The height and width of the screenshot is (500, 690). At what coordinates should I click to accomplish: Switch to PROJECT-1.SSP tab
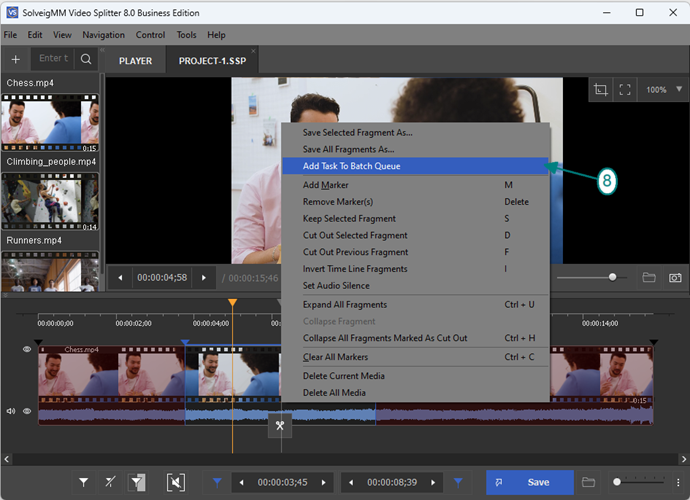(212, 61)
